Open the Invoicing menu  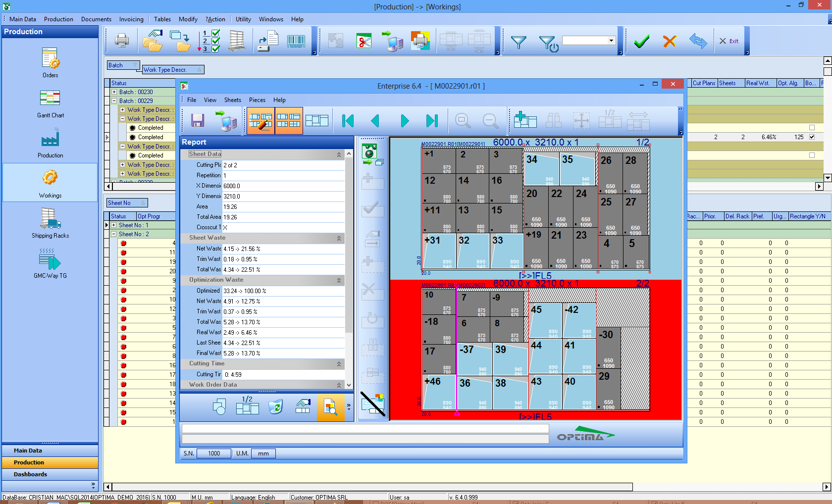coord(131,19)
